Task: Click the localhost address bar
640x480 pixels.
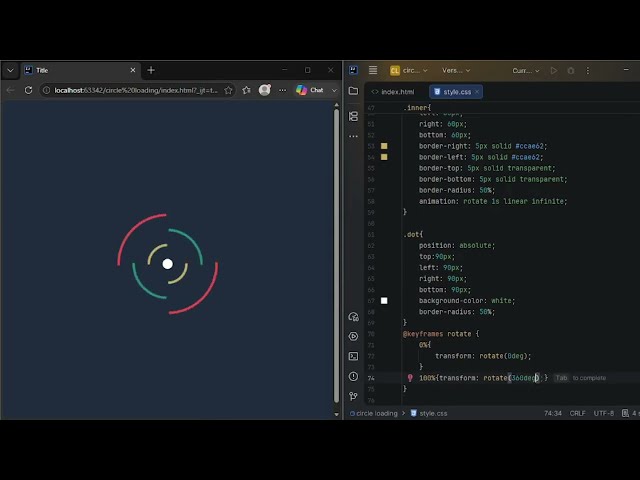Action: click(x=136, y=90)
